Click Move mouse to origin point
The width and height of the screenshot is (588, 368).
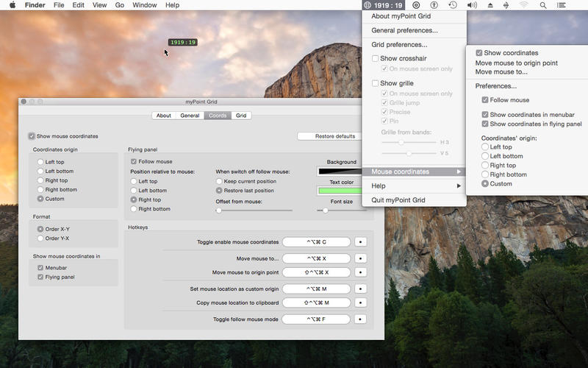[x=516, y=63]
